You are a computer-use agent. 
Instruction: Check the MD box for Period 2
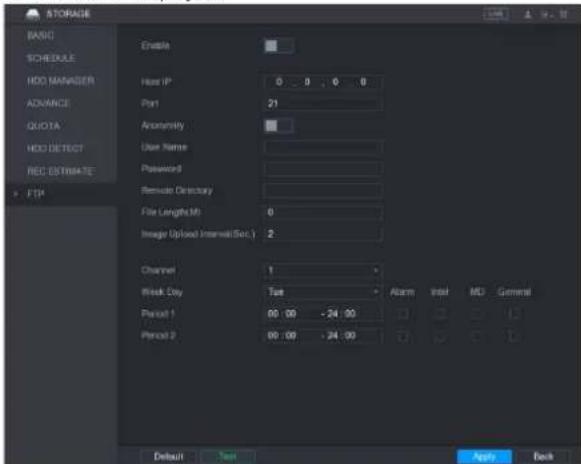pyautogui.click(x=477, y=337)
